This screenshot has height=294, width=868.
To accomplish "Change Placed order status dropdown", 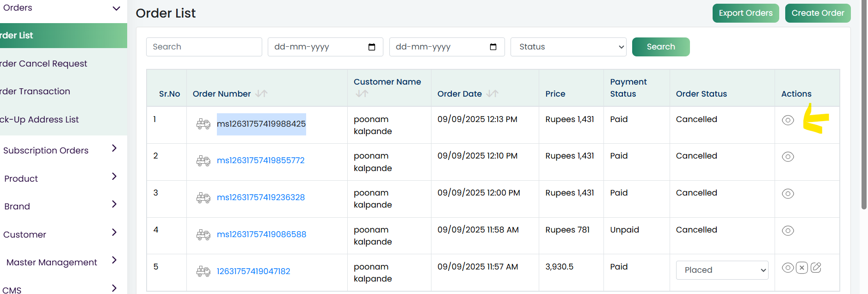I will [722, 270].
